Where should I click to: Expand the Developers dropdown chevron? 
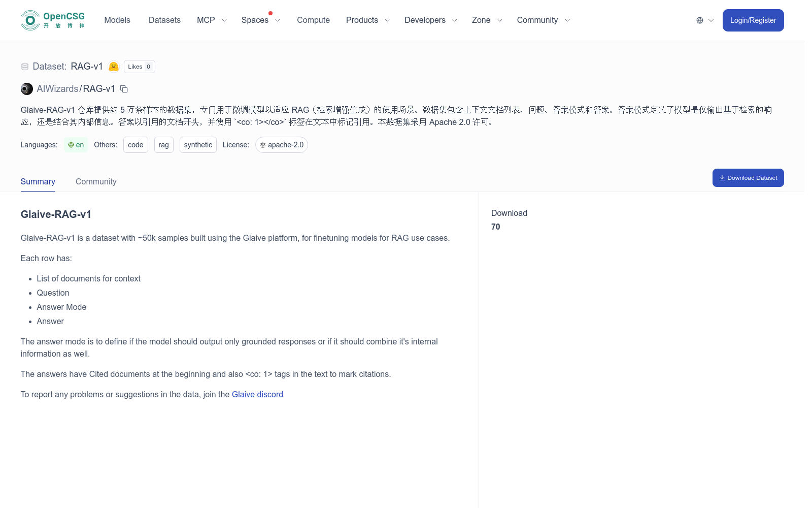(x=455, y=20)
